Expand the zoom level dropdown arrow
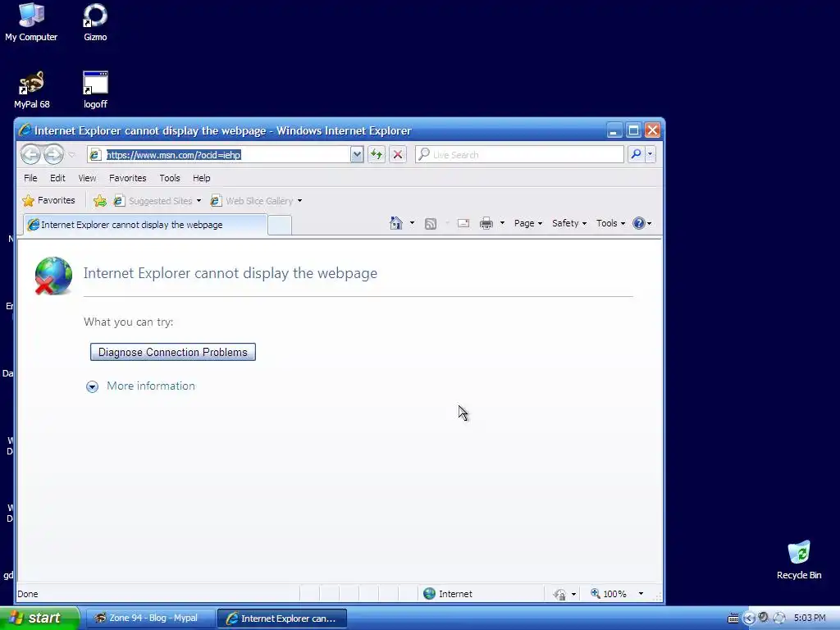The image size is (840, 630). tap(641, 594)
